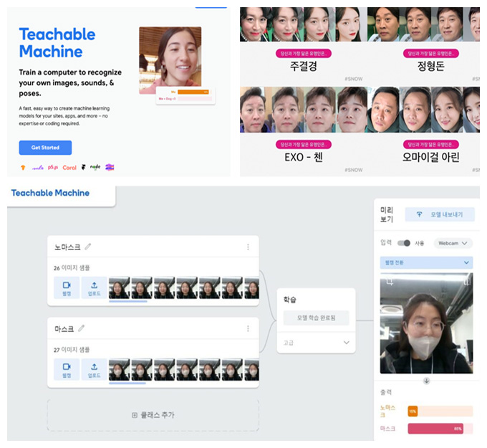Image resolution: width=487 pixels, height=448 pixels.
Task: Click 노마스크 output confidence bar
Action: 440,411
